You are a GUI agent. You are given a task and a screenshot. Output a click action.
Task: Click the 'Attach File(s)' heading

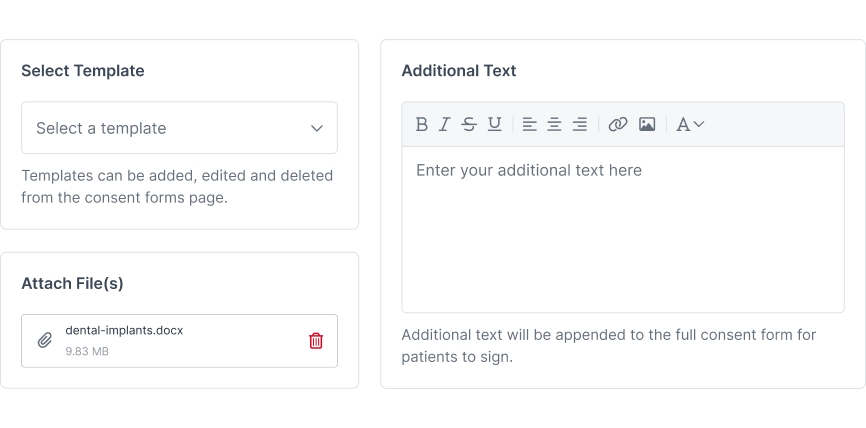click(x=72, y=283)
